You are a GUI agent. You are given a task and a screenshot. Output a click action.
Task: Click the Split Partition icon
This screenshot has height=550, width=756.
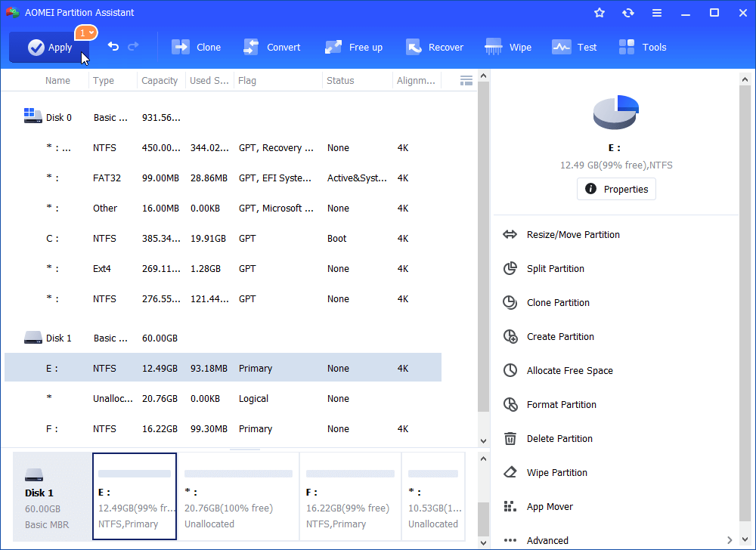[510, 268]
